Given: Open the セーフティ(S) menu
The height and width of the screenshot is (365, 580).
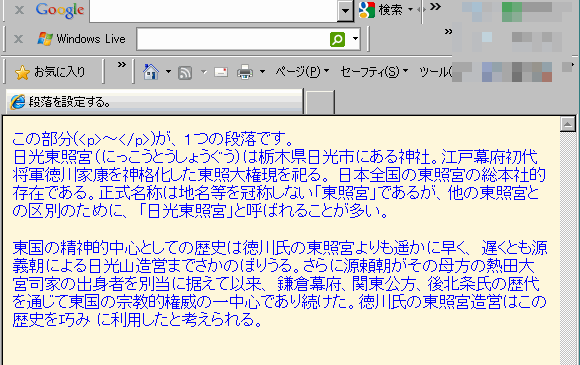Looking at the screenshot, I should (x=374, y=71).
